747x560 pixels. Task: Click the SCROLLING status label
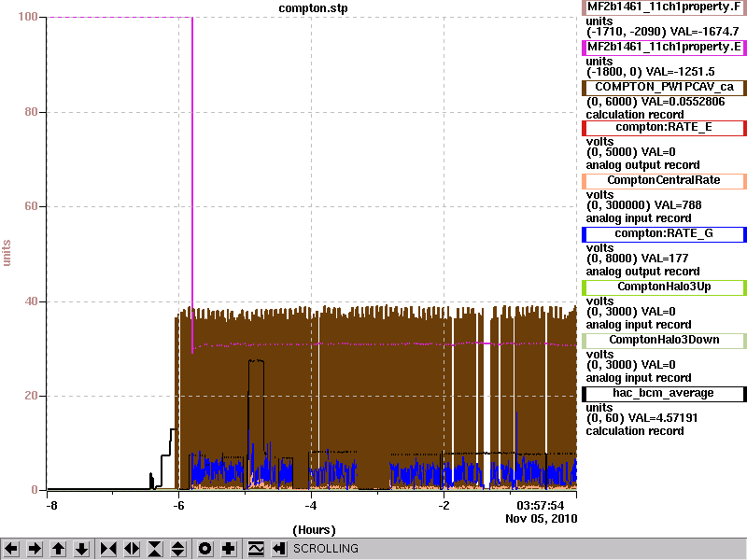pyautogui.click(x=325, y=549)
